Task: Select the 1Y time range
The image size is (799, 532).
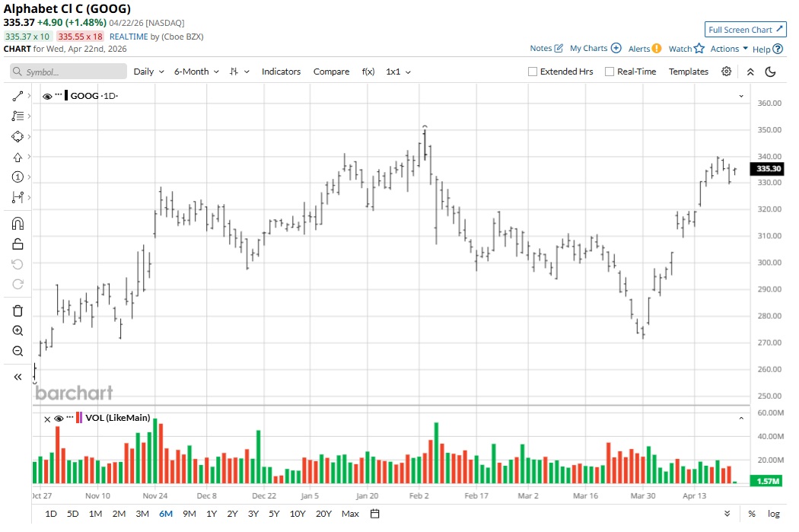Action: pyautogui.click(x=212, y=514)
